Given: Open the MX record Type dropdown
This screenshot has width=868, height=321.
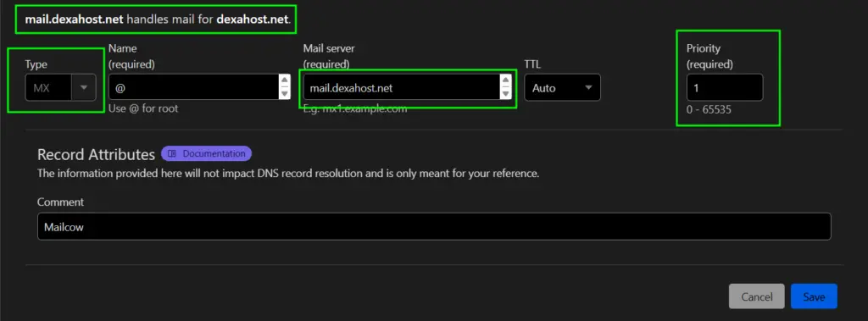Looking at the screenshot, I should [60, 87].
